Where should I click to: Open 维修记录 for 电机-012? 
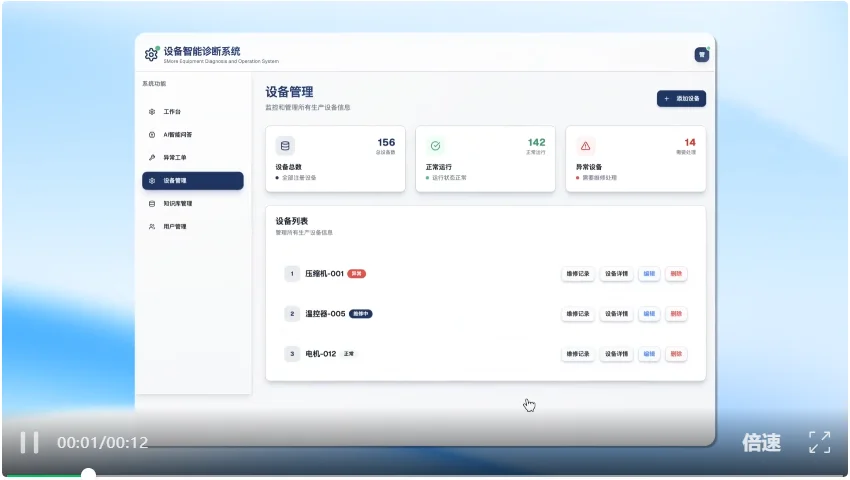pyautogui.click(x=578, y=354)
